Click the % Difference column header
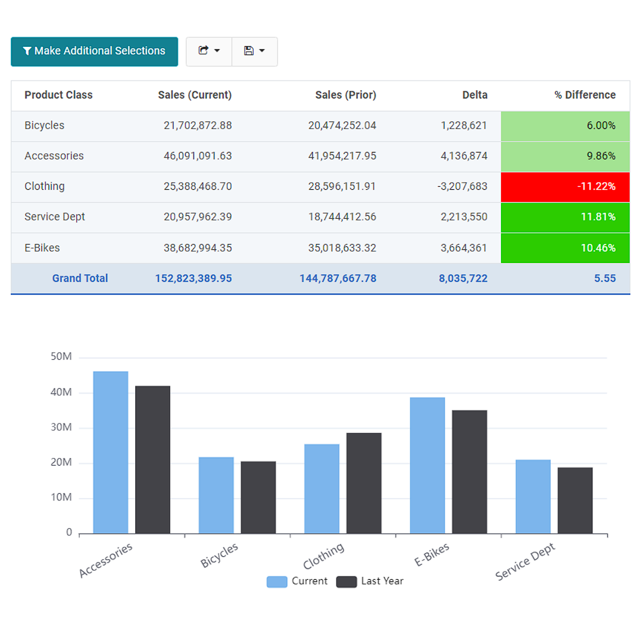This screenshot has width=644, height=644. click(585, 95)
